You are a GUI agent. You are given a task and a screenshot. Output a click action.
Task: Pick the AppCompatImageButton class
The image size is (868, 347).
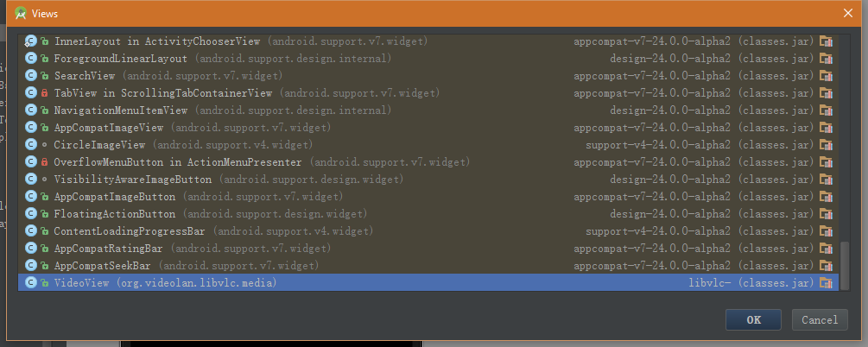click(428, 197)
